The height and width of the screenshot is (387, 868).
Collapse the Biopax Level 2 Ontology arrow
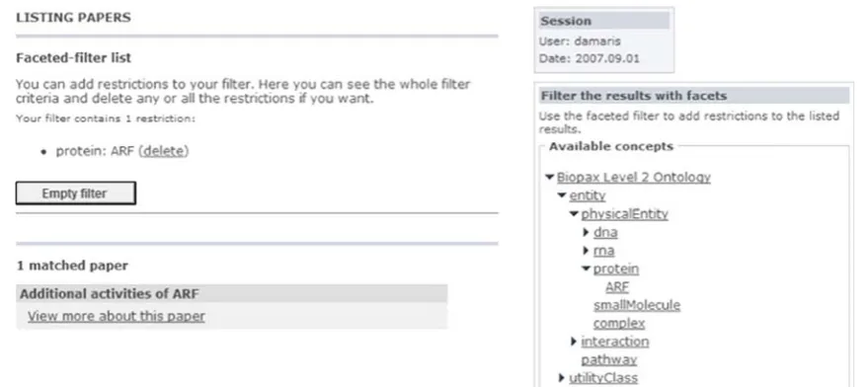(x=550, y=177)
